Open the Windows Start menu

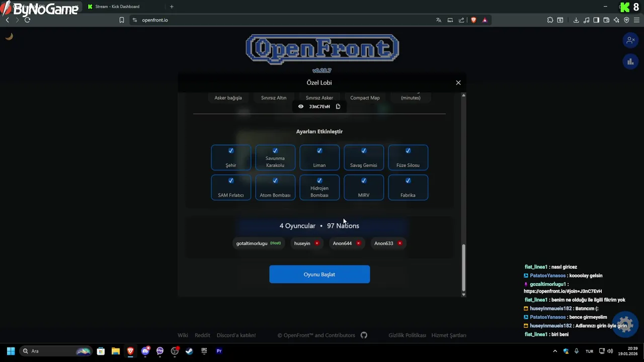click(x=11, y=351)
